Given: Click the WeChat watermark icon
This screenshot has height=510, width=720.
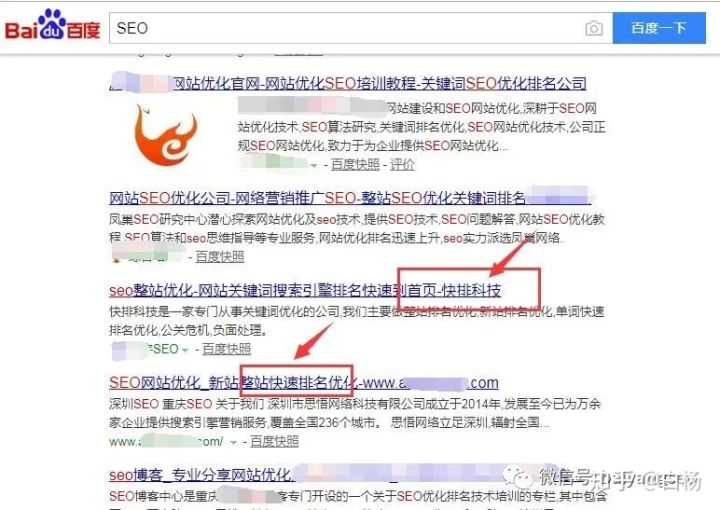Looking at the screenshot, I should click(x=518, y=478).
